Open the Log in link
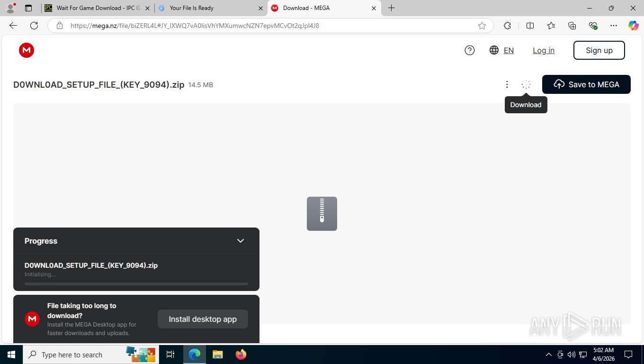 tap(544, 50)
